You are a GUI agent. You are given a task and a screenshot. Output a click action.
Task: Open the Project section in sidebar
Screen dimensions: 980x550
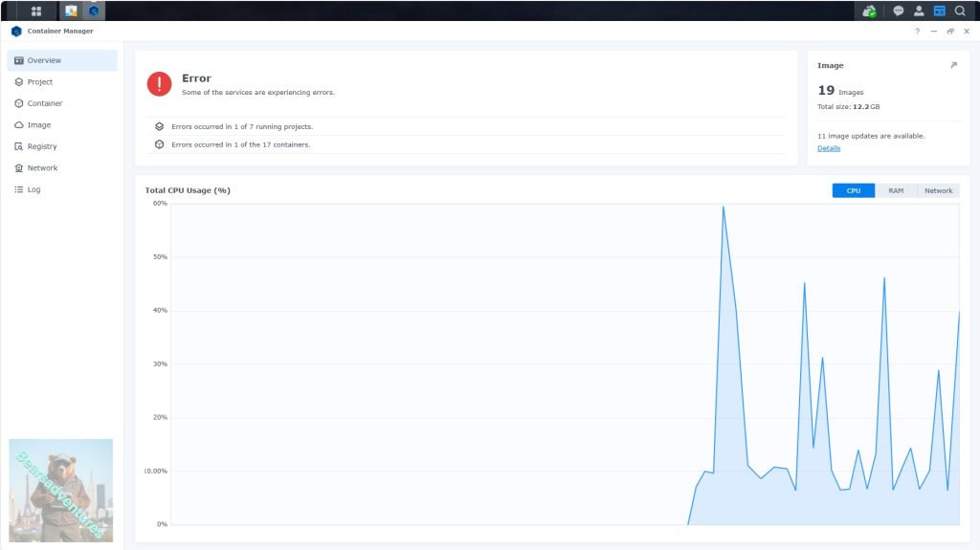[x=39, y=82]
